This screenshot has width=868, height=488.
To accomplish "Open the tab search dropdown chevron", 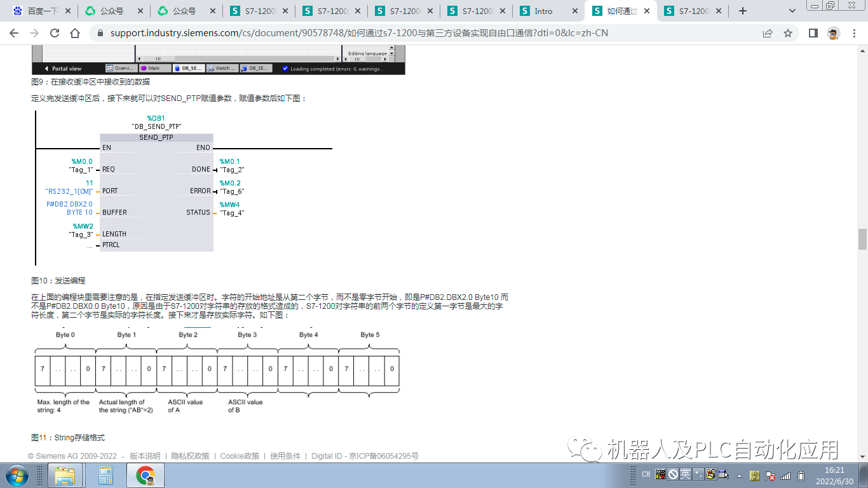I will point(792,11).
